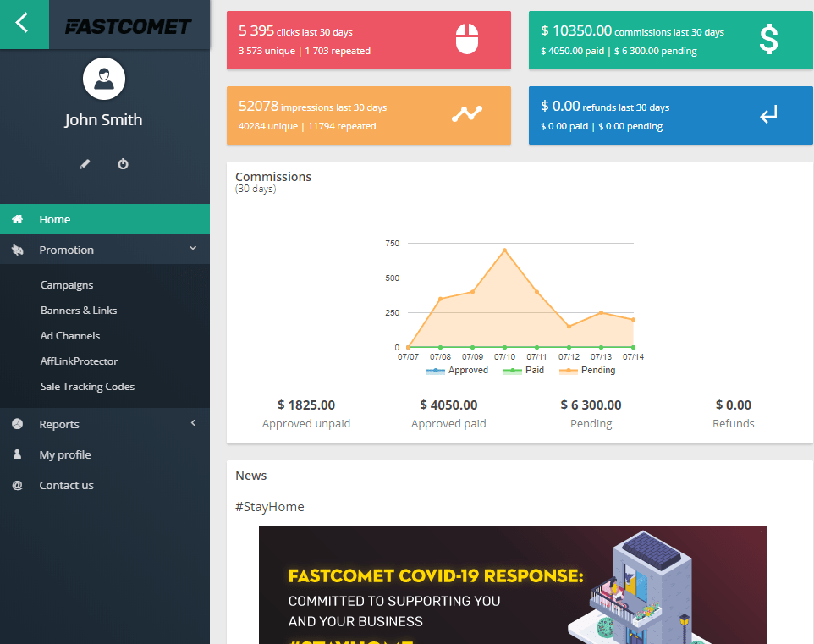Click the return-arrow icon on refunds card
This screenshot has width=814, height=644.
[x=768, y=113]
